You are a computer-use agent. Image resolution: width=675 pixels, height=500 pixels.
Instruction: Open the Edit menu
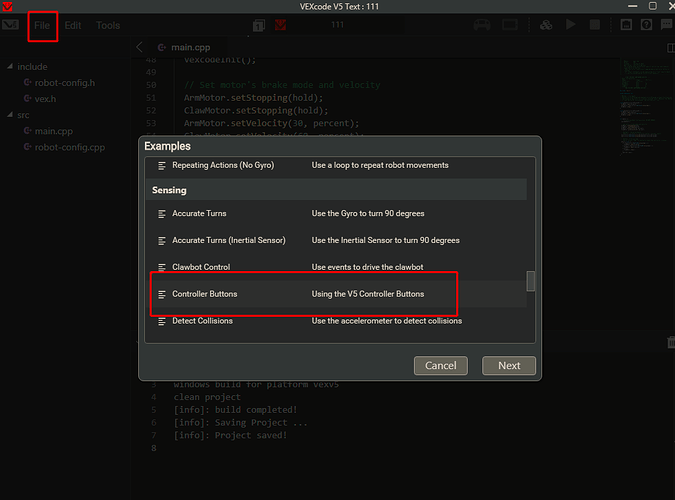[73, 25]
